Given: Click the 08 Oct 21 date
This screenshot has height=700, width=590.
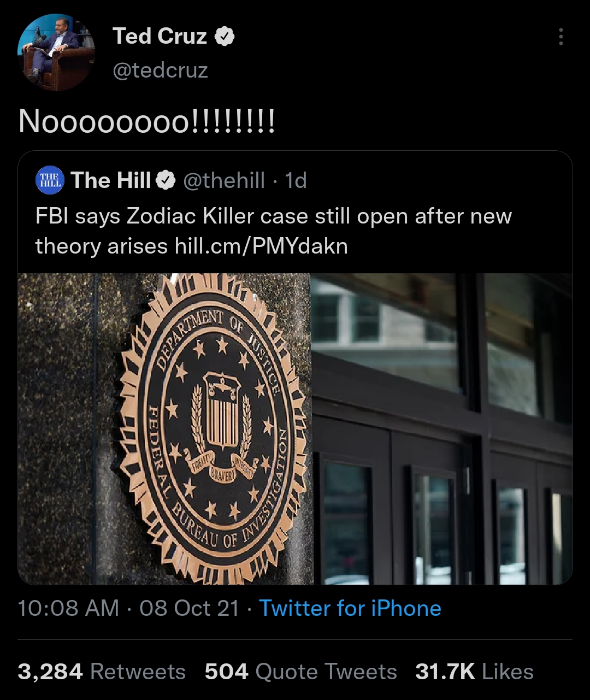Looking at the screenshot, I should point(189,608).
